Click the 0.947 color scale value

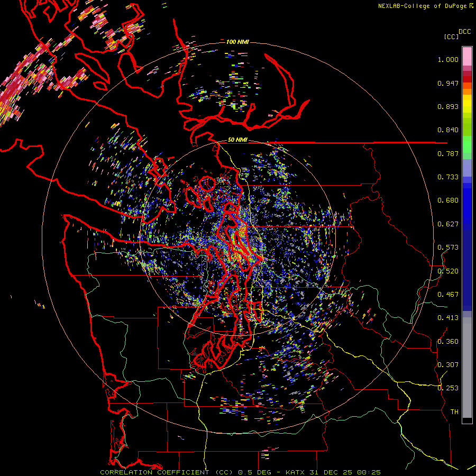click(448, 83)
